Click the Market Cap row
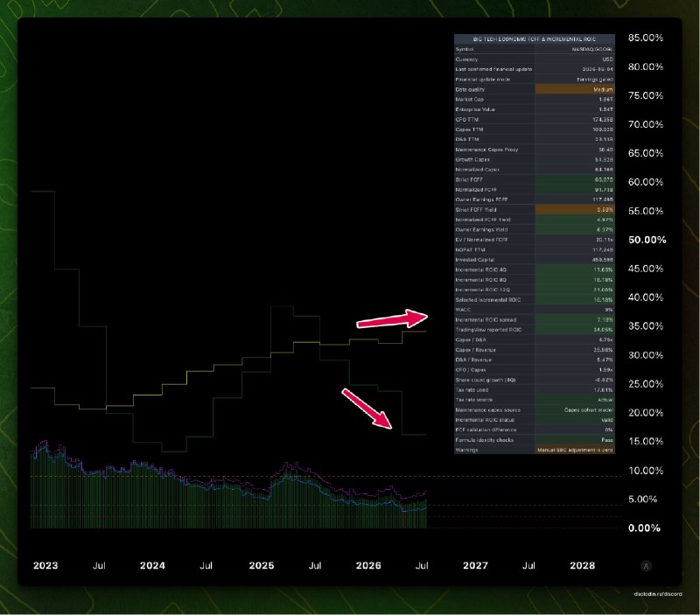Image resolution: width=700 pixels, height=615 pixels. point(535,99)
